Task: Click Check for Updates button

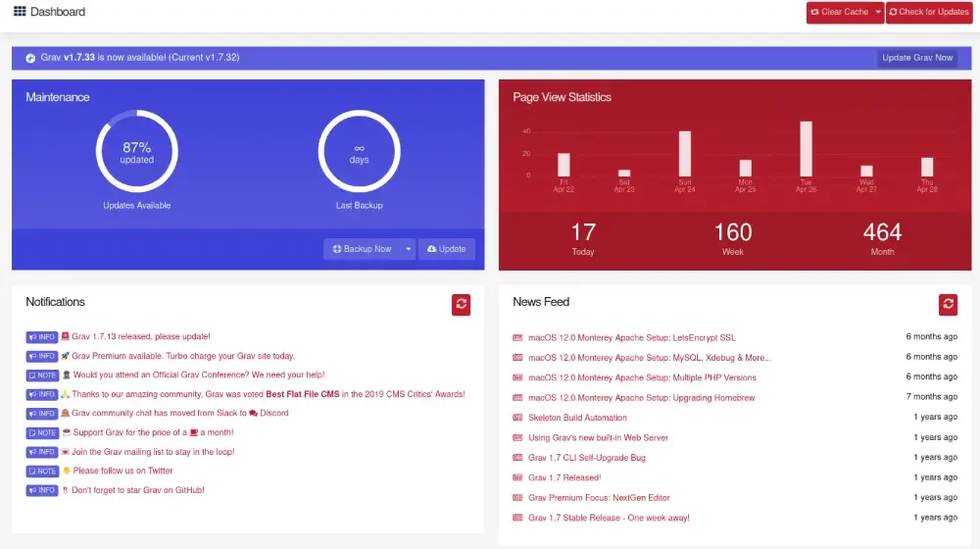Action: 929,12
